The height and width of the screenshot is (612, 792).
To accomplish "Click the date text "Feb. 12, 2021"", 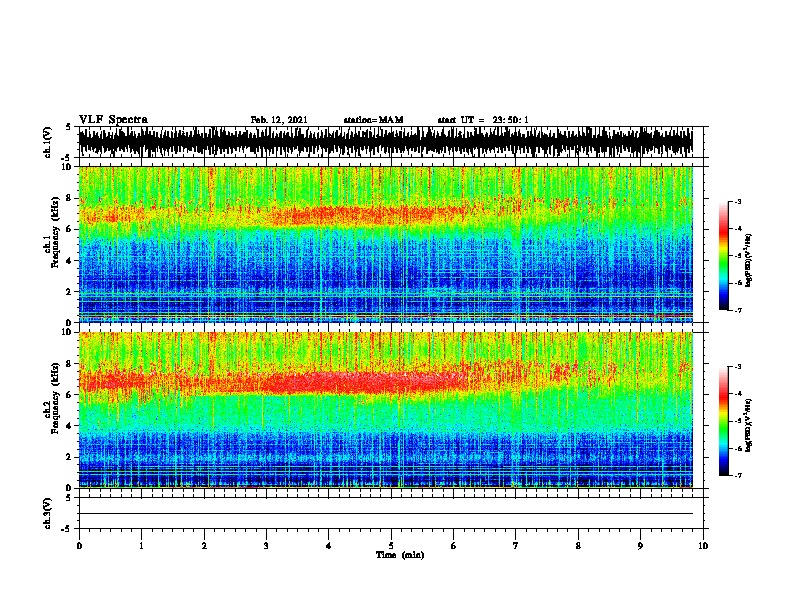I will (279, 120).
